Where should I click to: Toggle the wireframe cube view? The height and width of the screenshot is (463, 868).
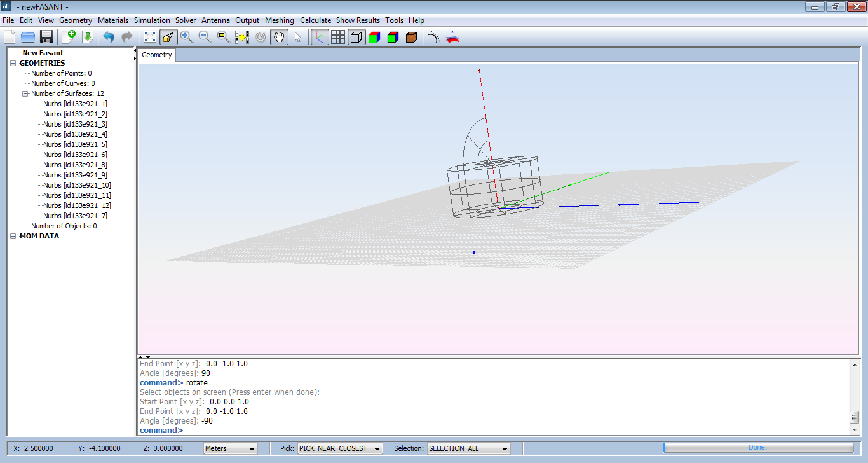[x=356, y=37]
